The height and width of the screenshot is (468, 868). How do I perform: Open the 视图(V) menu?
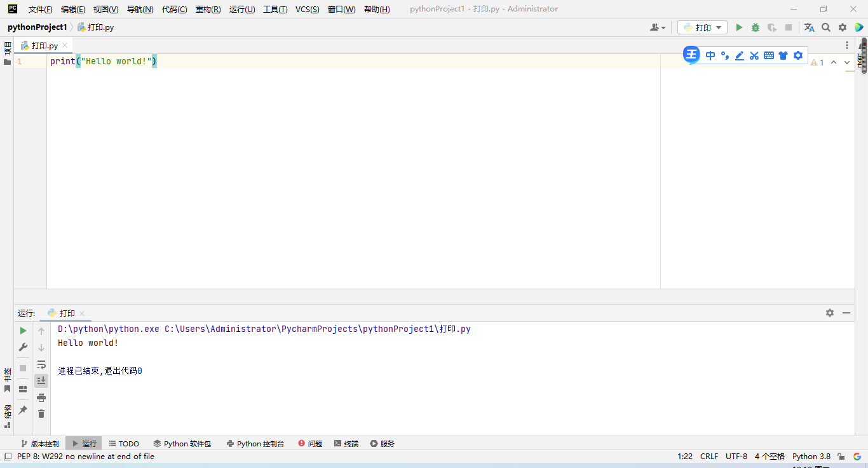click(x=105, y=9)
